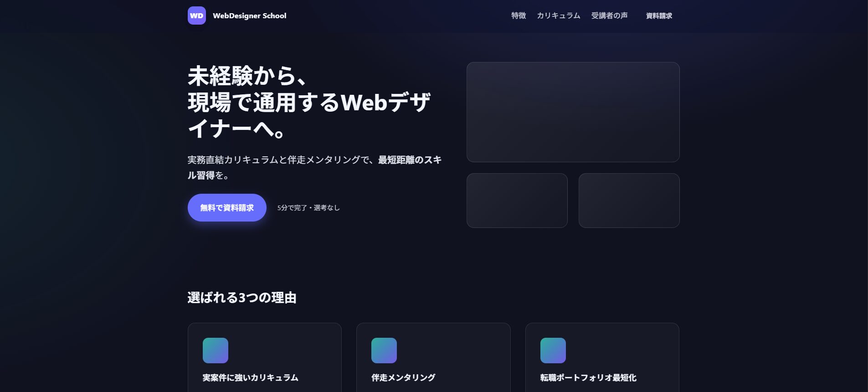
Task: Open the 転職ポートフォリオ最短化 card title
Action: click(588, 377)
